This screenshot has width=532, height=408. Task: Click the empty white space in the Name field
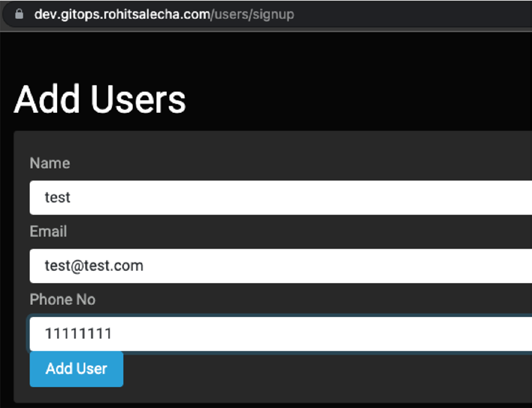pos(302,197)
